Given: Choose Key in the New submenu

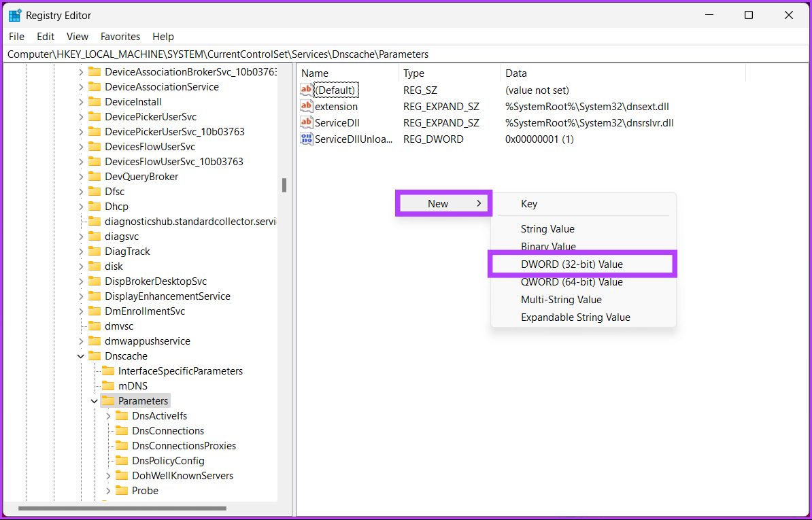Looking at the screenshot, I should [x=583, y=204].
